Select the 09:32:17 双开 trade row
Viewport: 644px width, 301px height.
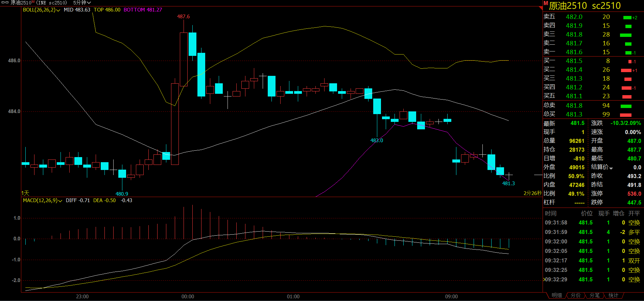click(592, 261)
